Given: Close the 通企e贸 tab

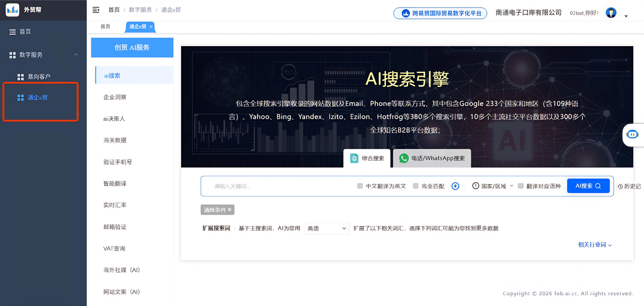Looking at the screenshot, I should click(151, 27).
